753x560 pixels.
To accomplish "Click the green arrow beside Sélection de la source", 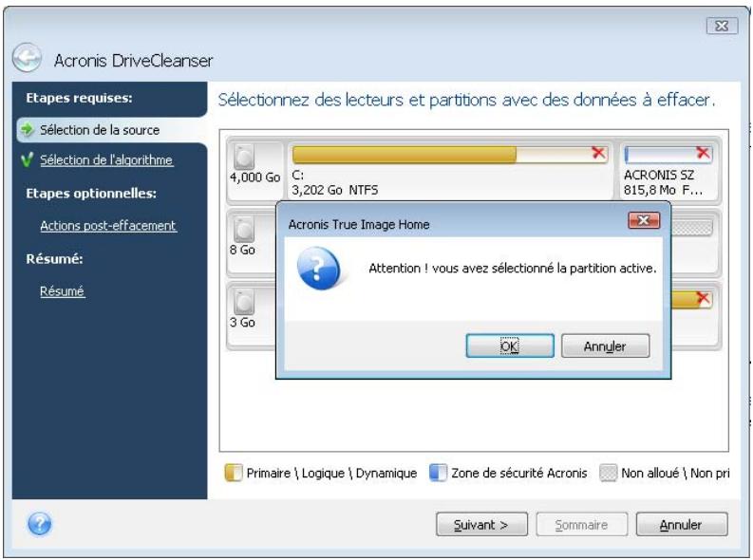I will [x=28, y=129].
